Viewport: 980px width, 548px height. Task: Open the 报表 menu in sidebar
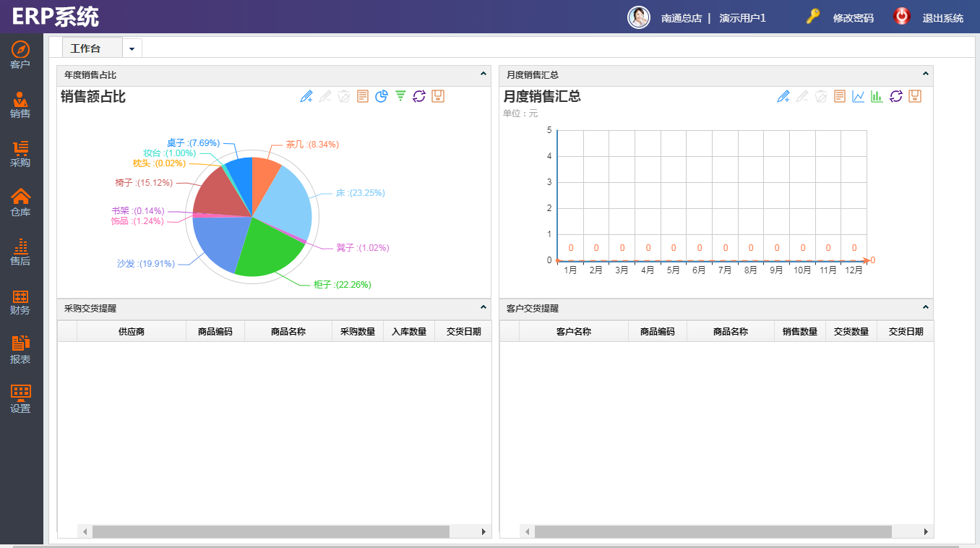point(20,350)
